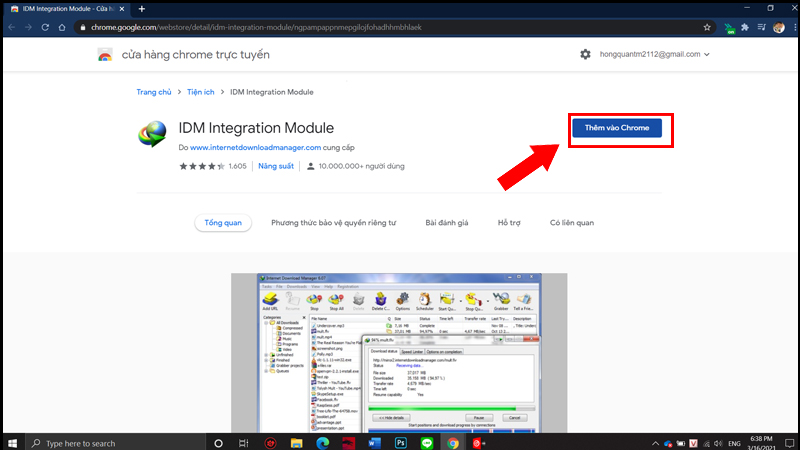Open the Windows notification center

789,443
